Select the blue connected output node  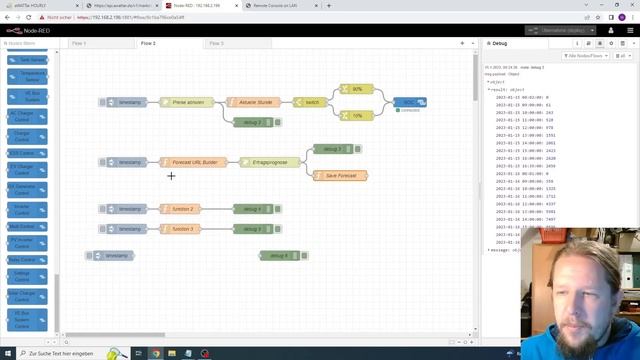[x=410, y=102]
